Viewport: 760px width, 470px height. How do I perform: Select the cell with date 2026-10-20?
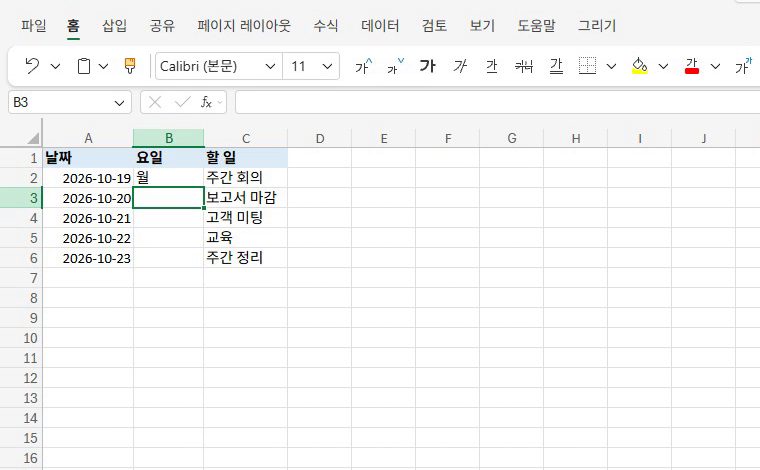pos(88,198)
